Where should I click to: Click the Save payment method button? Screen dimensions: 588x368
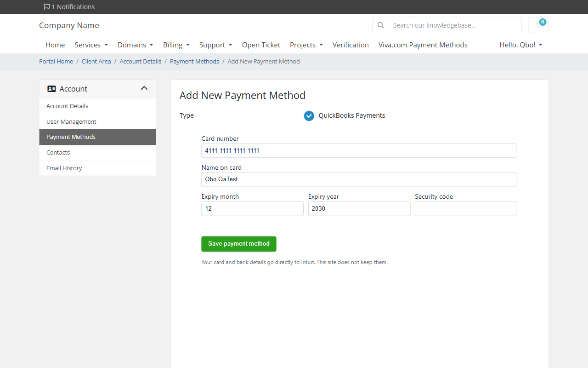click(x=239, y=244)
